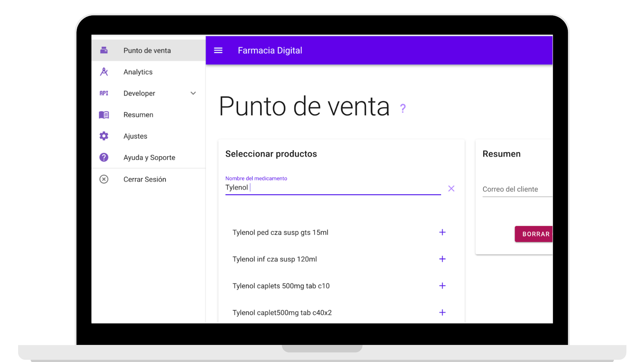Add Tylenol caplet500mg tab c40x2
This screenshot has width=644, height=362.
pyautogui.click(x=442, y=313)
